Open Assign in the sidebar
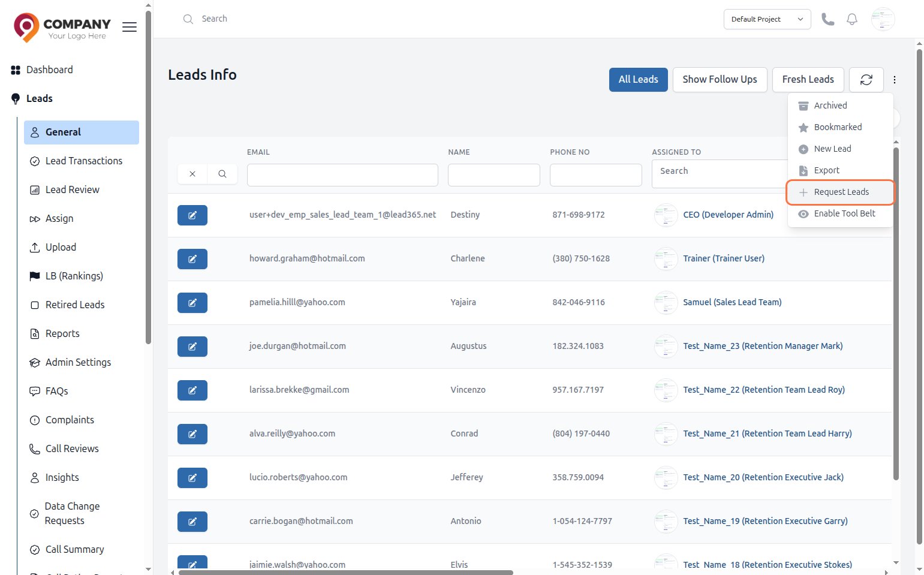This screenshot has height=575, width=924. tap(82, 218)
